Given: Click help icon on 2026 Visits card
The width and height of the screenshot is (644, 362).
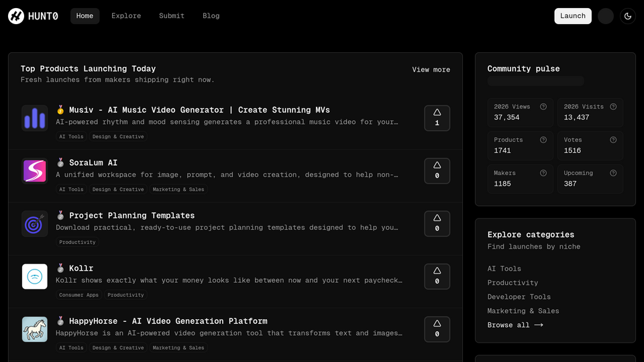Looking at the screenshot, I should tap(612, 107).
